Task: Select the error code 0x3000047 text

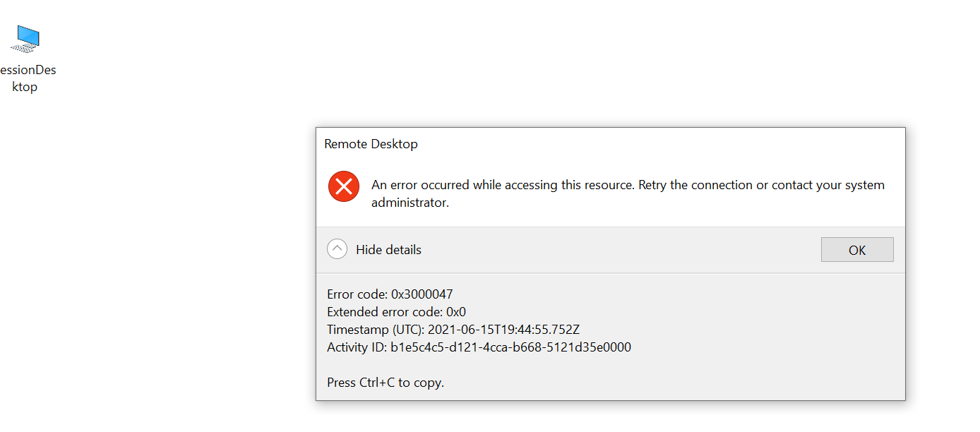Action: tap(390, 294)
